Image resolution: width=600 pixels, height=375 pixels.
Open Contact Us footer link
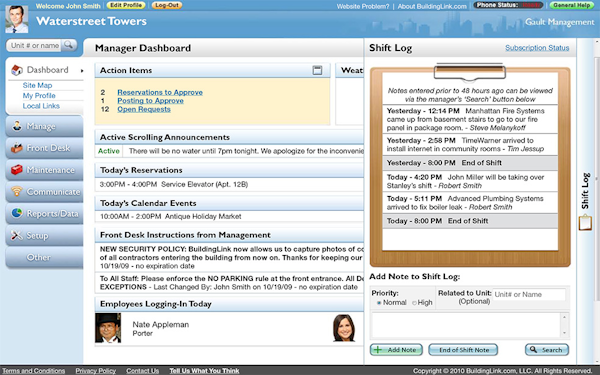[x=142, y=370]
